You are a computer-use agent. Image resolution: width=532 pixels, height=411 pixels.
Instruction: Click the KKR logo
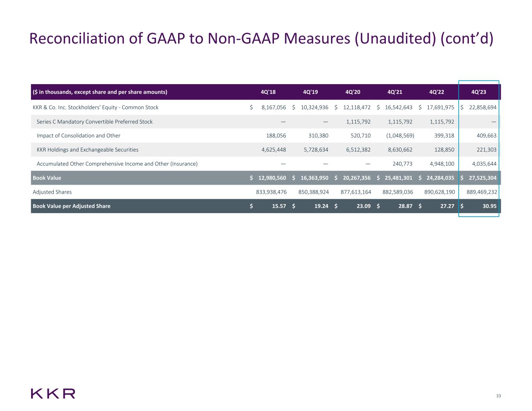53,393
